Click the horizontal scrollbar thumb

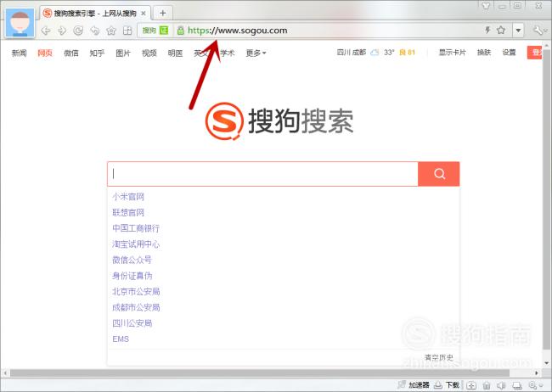click(260, 373)
